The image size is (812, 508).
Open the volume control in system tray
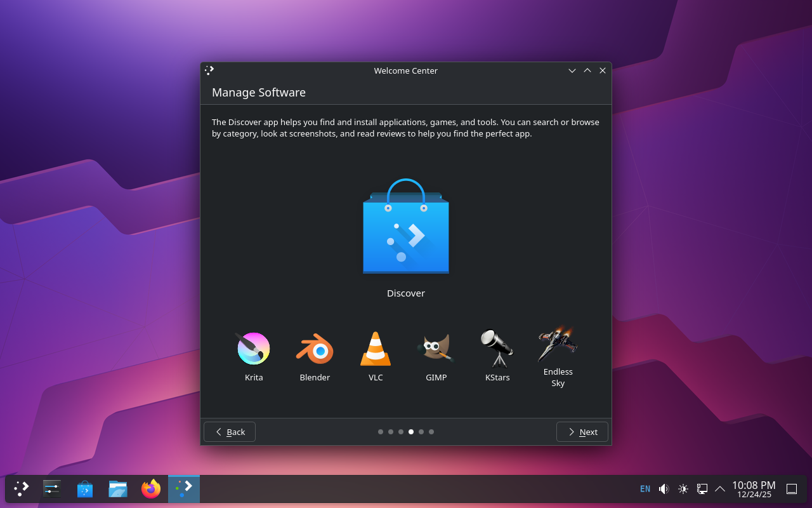click(x=664, y=489)
